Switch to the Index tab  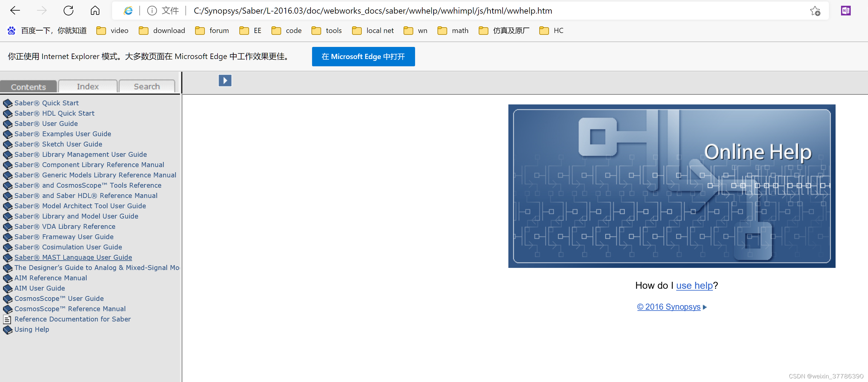(x=88, y=87)
